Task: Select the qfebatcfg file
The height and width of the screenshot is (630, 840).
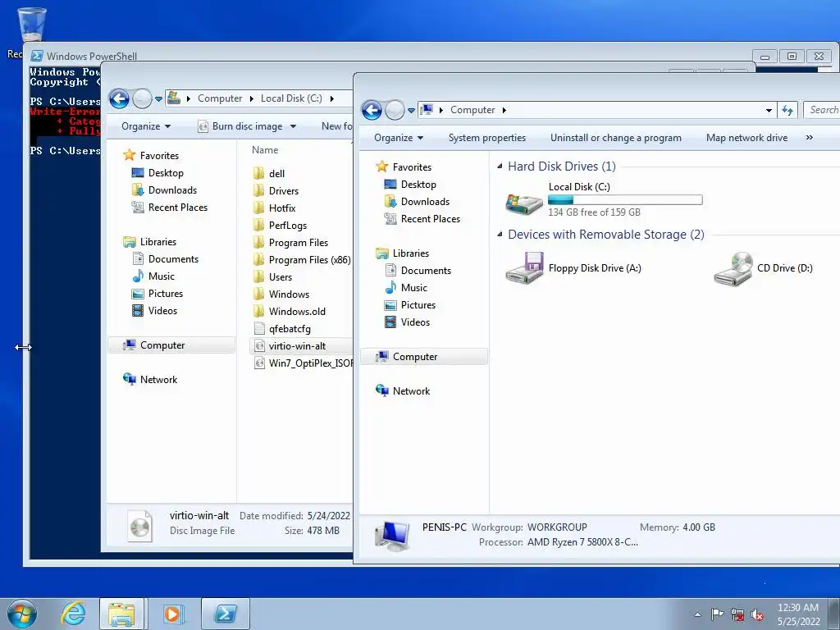Action: (290, 329)
